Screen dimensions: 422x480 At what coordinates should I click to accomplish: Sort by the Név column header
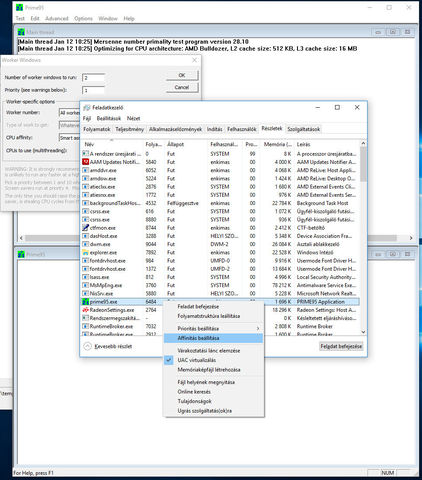point(112,144)
